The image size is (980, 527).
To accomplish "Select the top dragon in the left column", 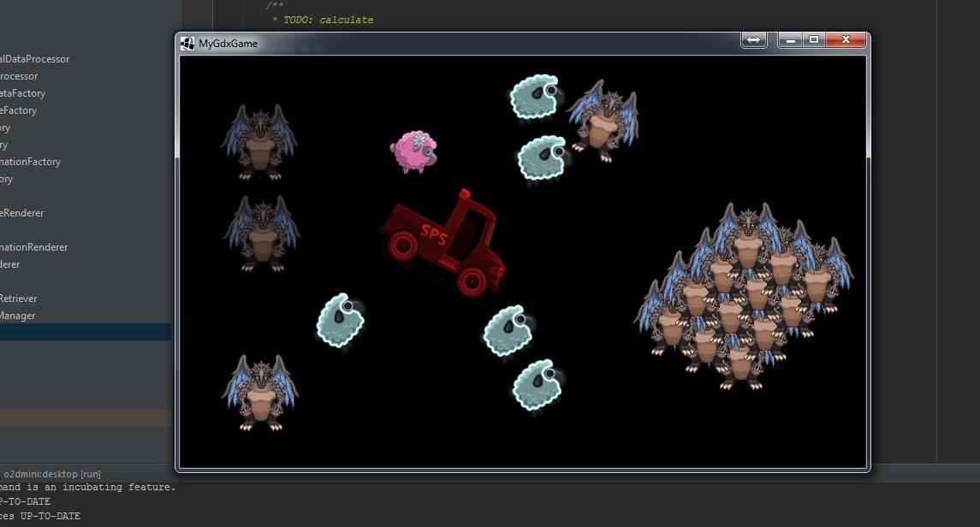I will click(259, 142).
